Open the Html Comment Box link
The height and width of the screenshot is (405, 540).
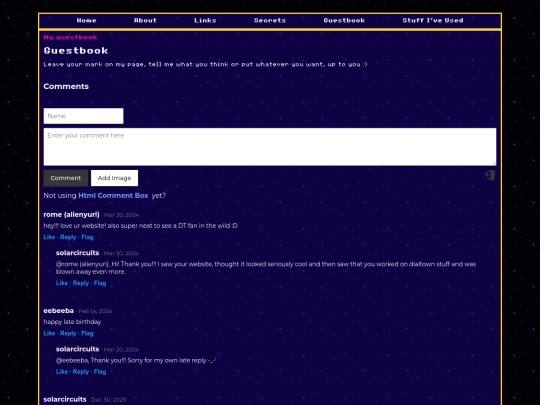pos(113,196)
